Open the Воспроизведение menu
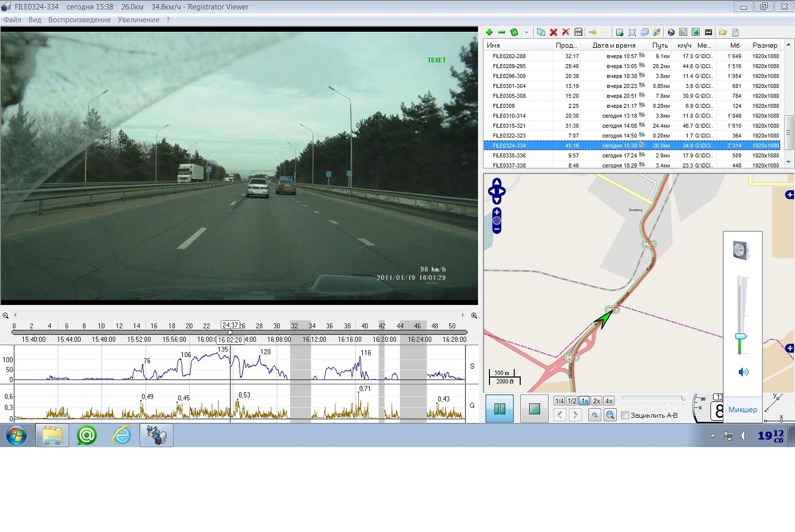 click(x=79, y=20)
